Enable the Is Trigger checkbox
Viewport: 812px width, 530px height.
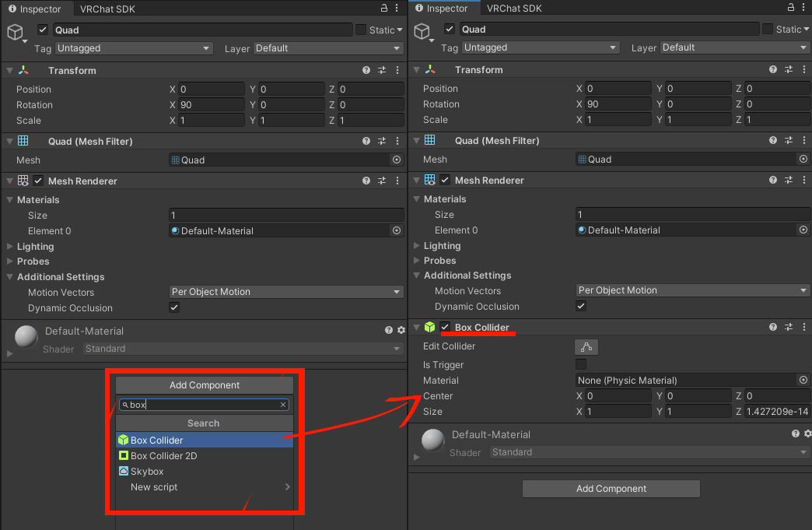[581, 364]
